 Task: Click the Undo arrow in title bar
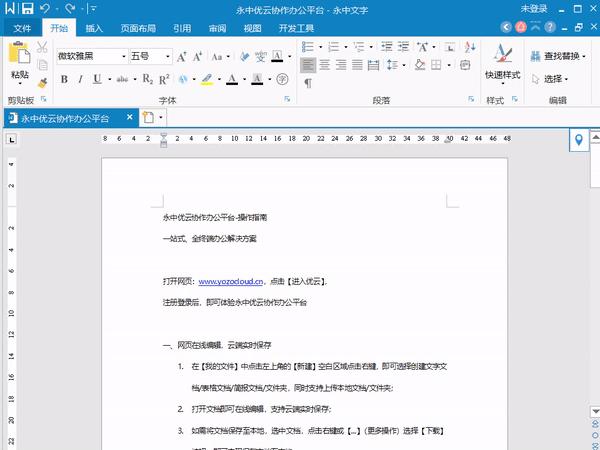point(45,8)
